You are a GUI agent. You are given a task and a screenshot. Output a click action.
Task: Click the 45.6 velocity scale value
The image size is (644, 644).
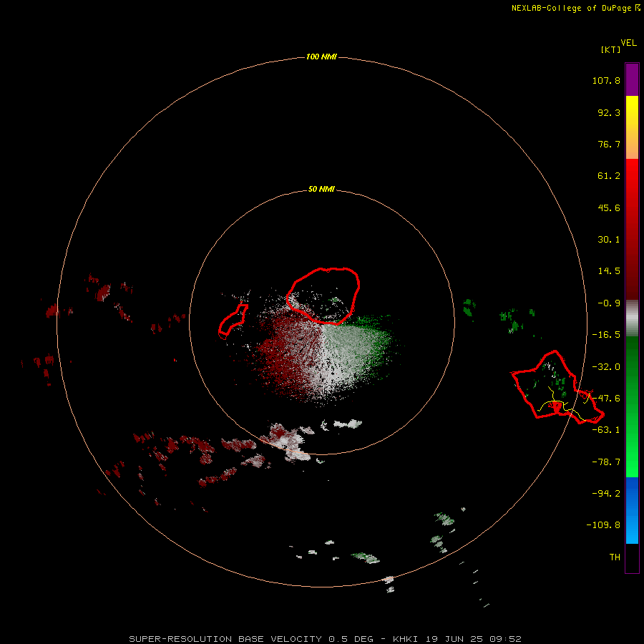(609, 208)
